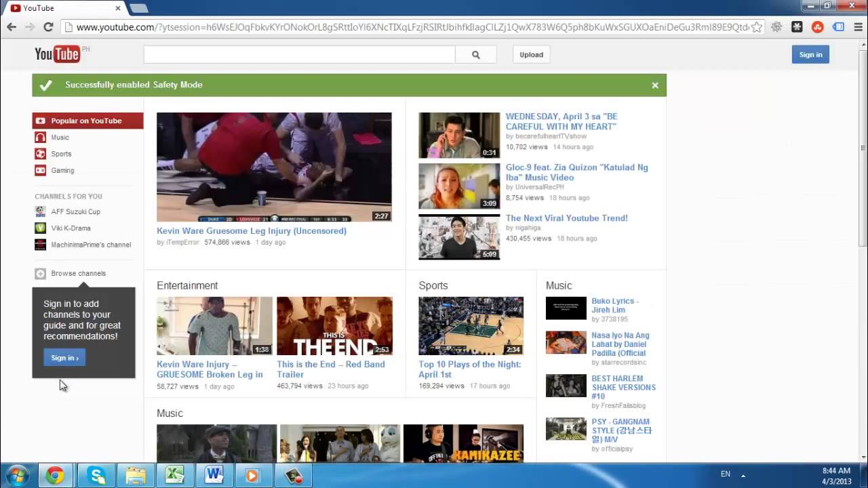Select Popular on YouTube sidebar item

87,121
